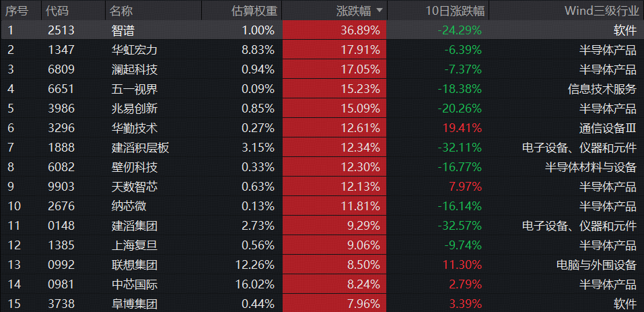Image resolution: width=644 pixels, height=312 pixels.
Task: Click code 3738 for 阜博集团
Action: pos(61,304)
